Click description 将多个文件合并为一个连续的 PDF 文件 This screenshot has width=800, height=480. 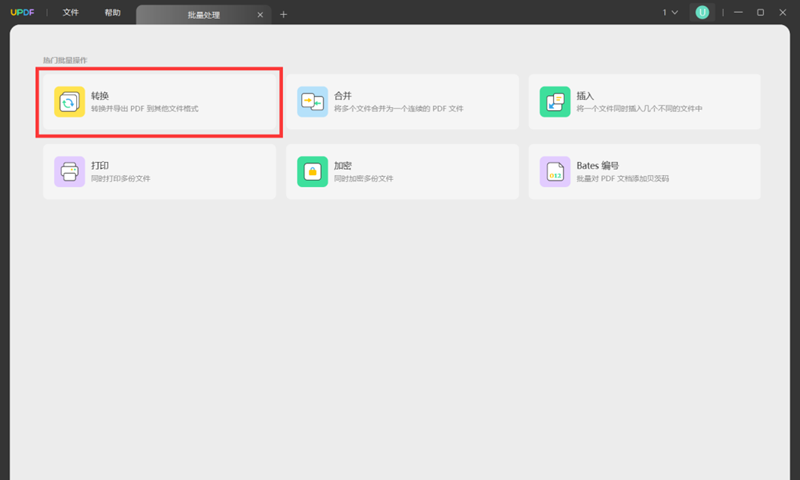coord(398,109)
